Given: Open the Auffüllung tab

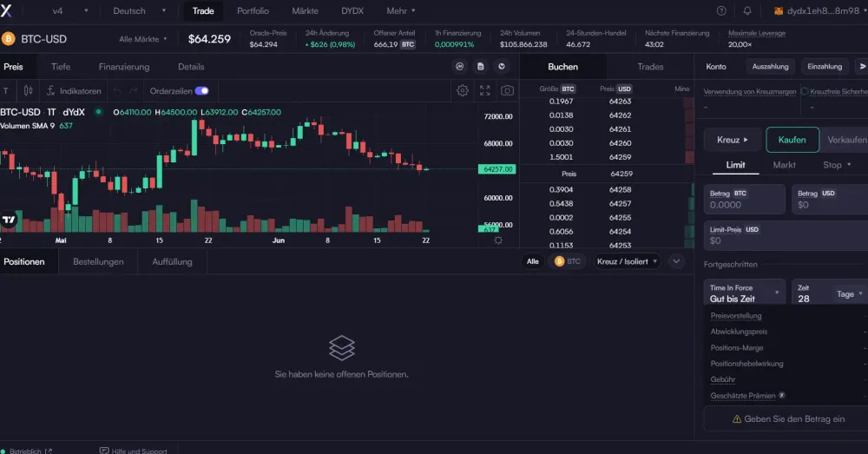Looking at the screenshot, I should 172,261.
